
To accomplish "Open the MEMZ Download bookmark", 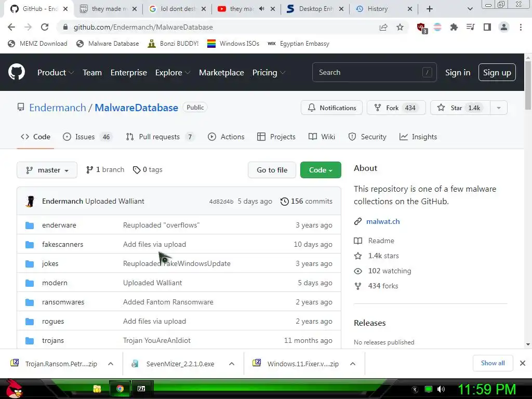I will coord(37,44).
